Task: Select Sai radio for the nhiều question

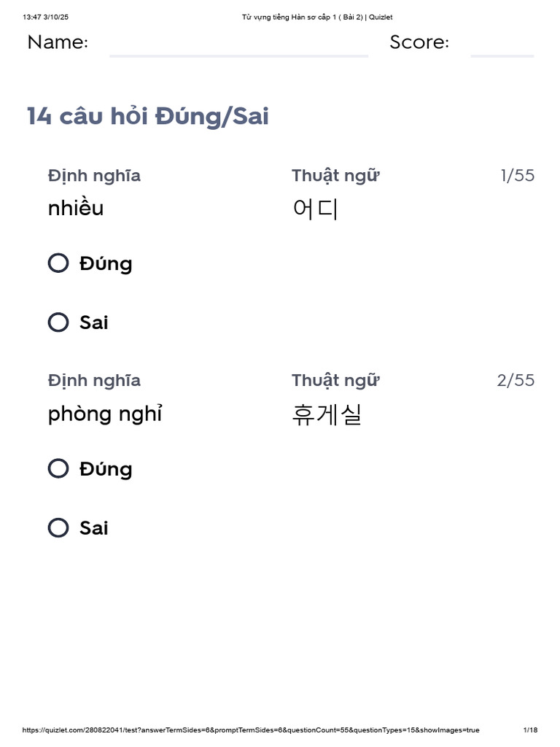Action: (x=58, y=322)
